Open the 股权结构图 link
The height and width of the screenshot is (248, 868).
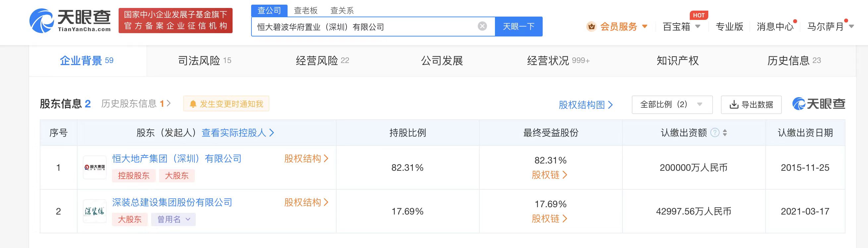[586, 104]
